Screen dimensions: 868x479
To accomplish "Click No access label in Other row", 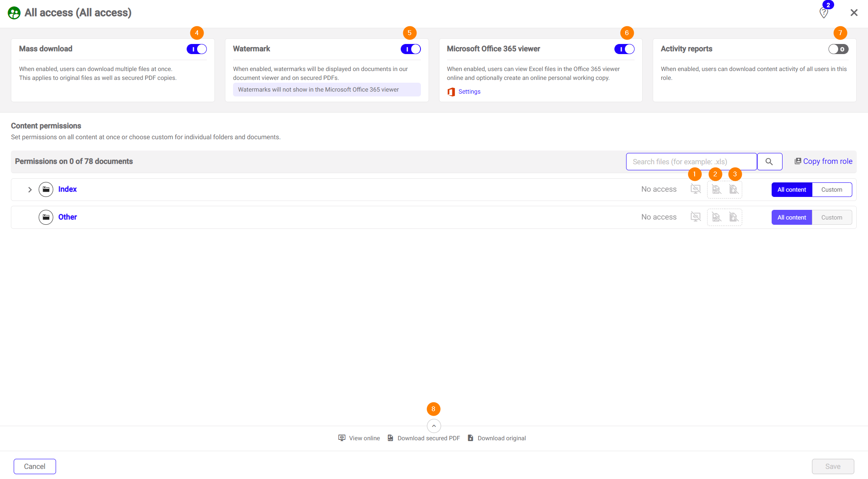I will [x=659, y=217].
